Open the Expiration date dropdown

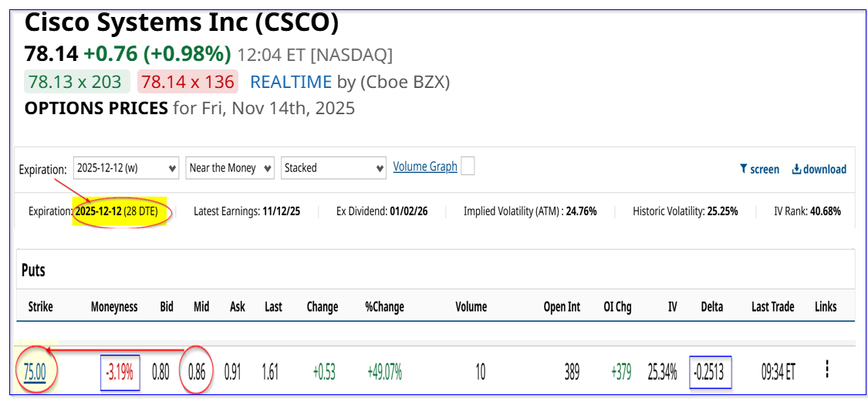[x=127, y=167]
